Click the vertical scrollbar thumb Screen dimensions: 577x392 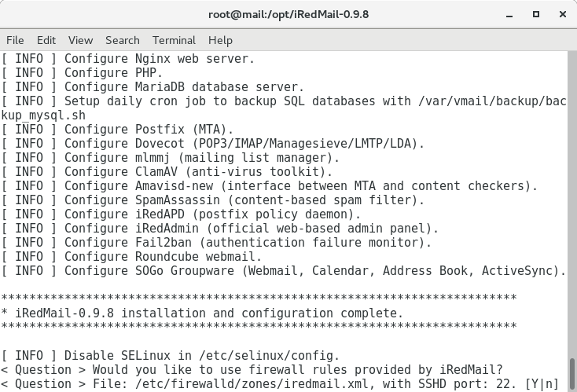(572, 375)
